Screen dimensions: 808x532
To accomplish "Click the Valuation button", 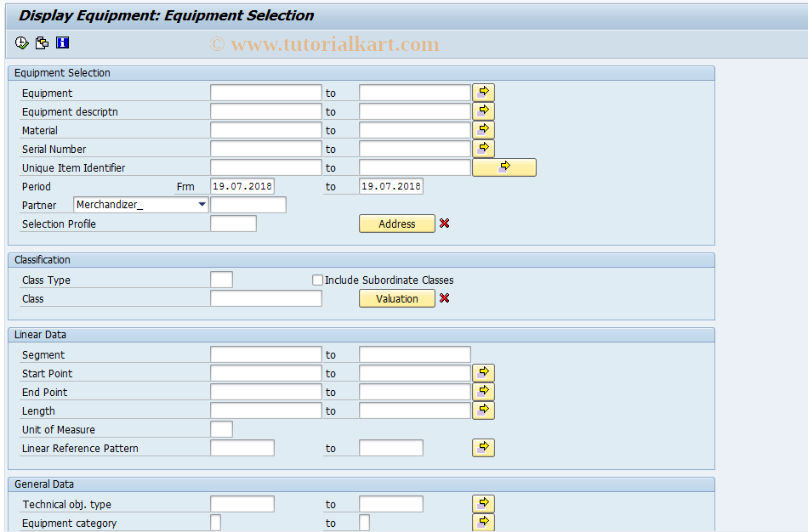I will pyautogui.click(x=397, y=298).
